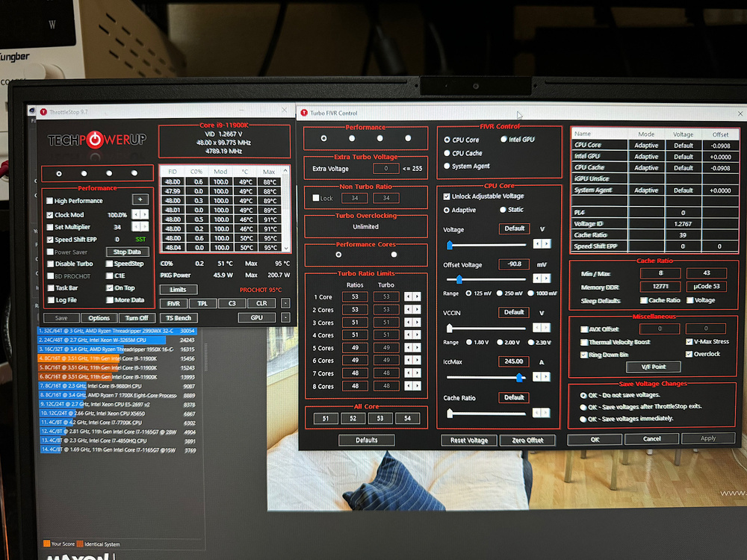The image size is (747, 560).
Task: Click the Offset Voltage slider
Action: coord(486,279)
